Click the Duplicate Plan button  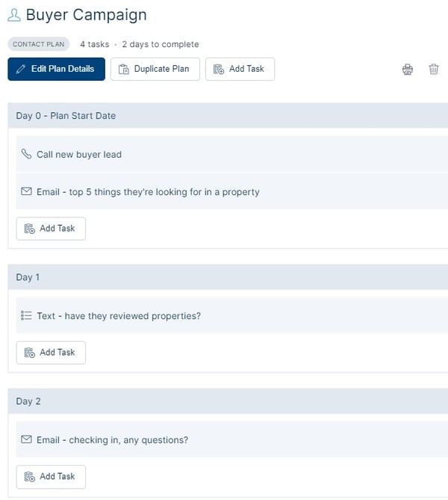coord(155,69)
